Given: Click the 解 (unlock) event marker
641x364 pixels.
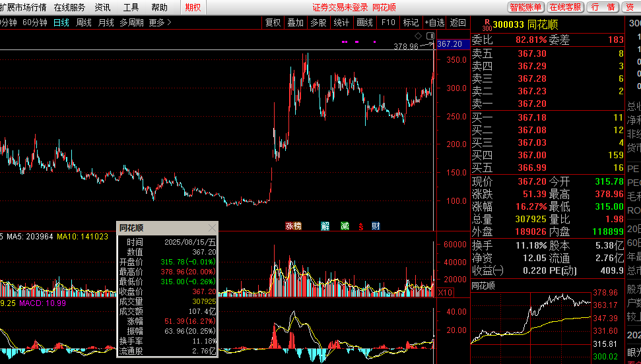Looking at the screenshot, I should click(x=325, y=226).
